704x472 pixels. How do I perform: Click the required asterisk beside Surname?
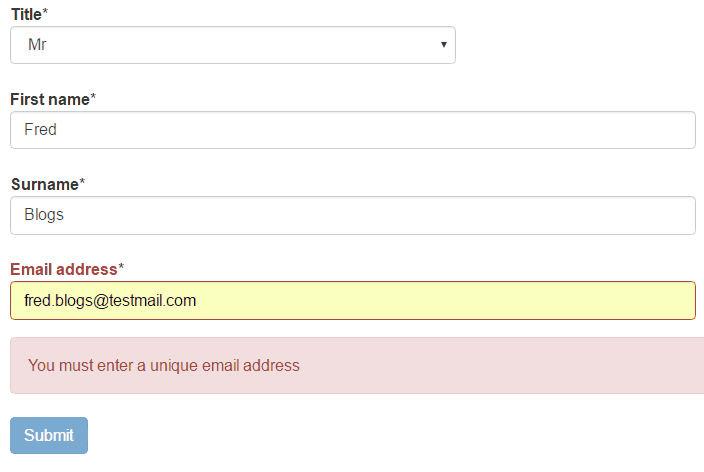[x=82, y=183]
